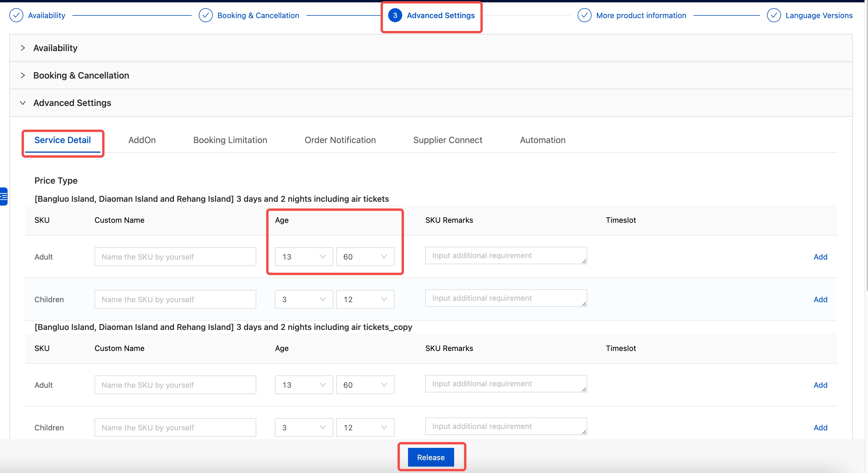This screenshot has width=868, height=473.
Task: Click Language Versions step checkmark icon
Action: (774, 15)
